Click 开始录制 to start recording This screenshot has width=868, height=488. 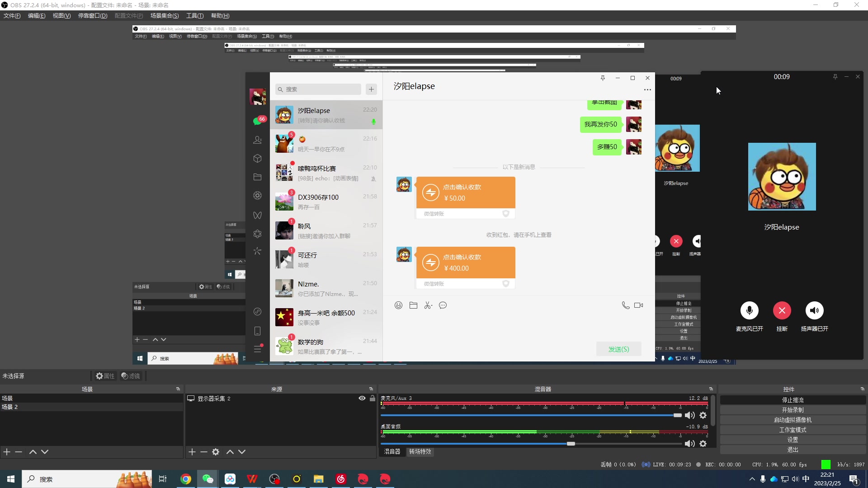point(793,410)
